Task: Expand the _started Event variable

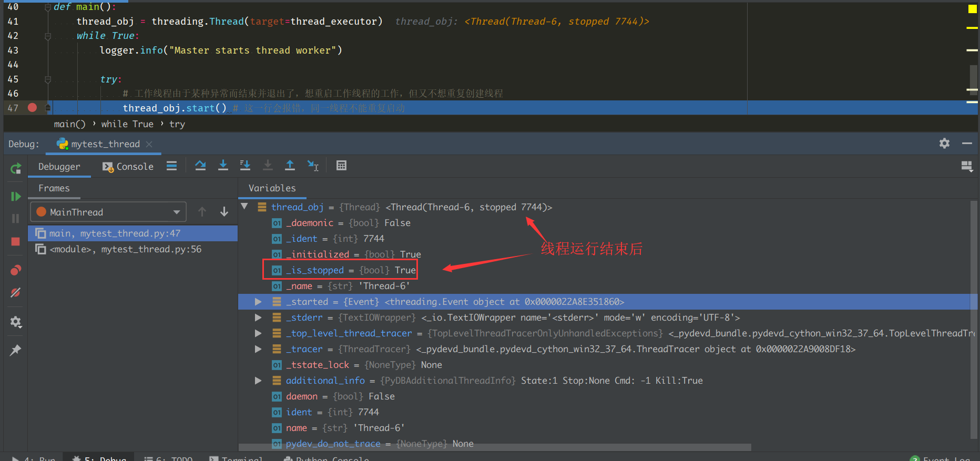Action: (x=258, y=302)
